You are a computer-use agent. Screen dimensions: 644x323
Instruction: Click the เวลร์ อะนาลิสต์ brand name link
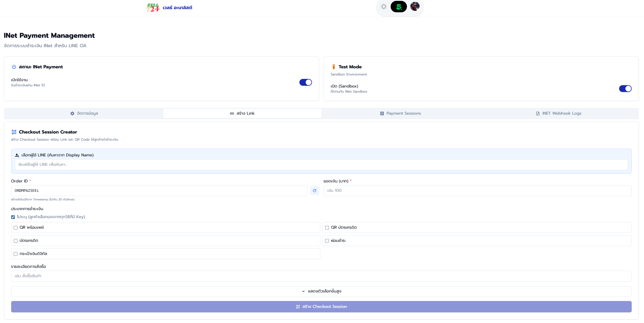point(177,8)
